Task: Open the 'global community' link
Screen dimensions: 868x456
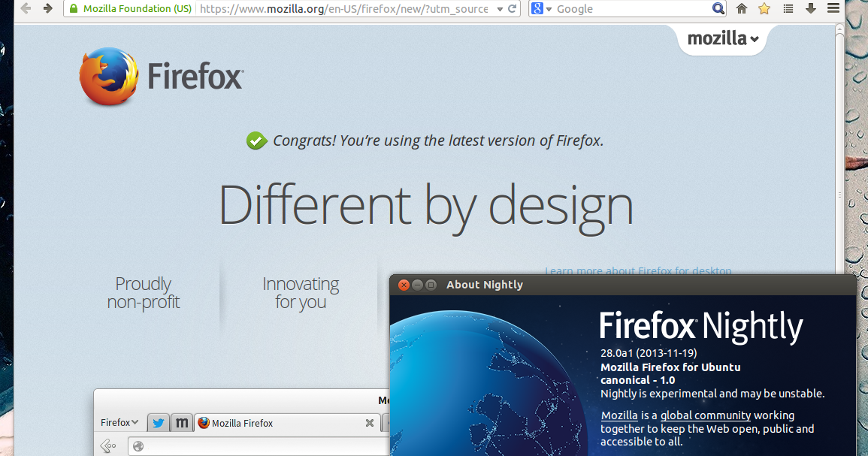Action: (x=706, y=415)
